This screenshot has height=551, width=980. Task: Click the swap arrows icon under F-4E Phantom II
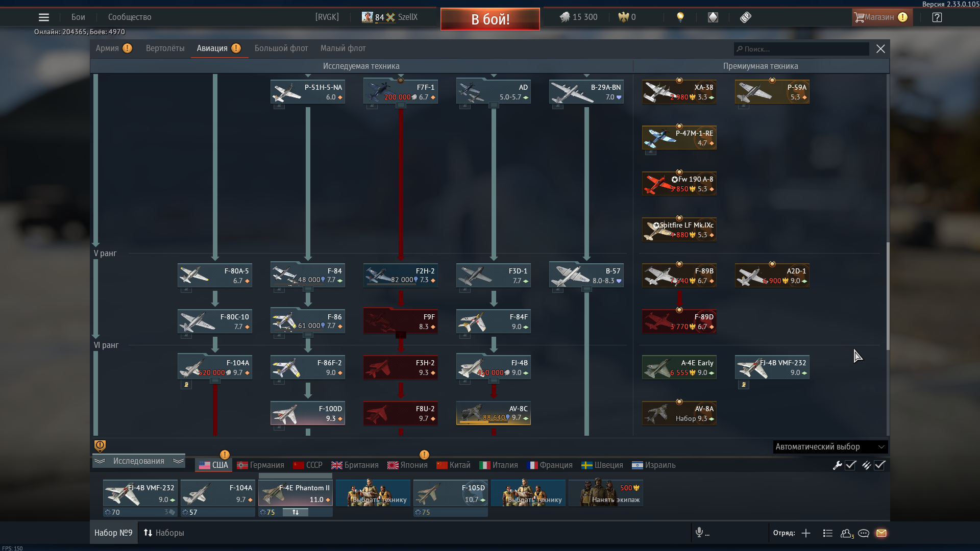click(x=296, y=512)
